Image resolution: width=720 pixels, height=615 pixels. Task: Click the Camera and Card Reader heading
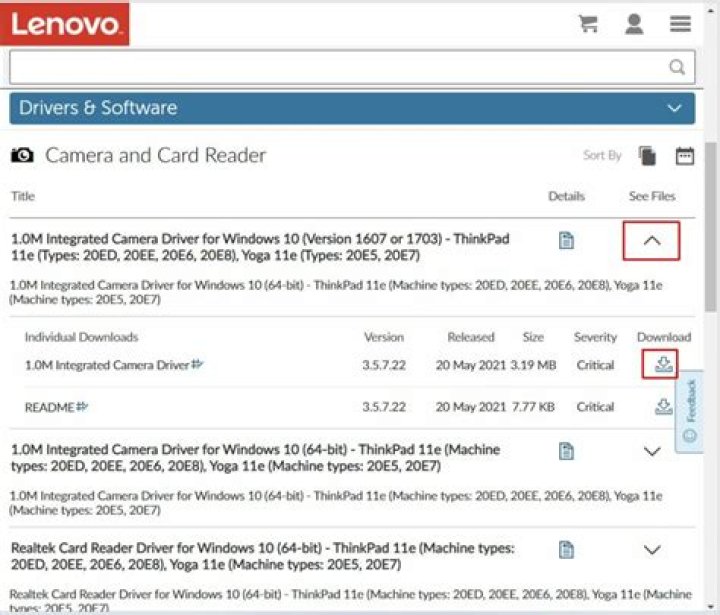tap(155, 155)
